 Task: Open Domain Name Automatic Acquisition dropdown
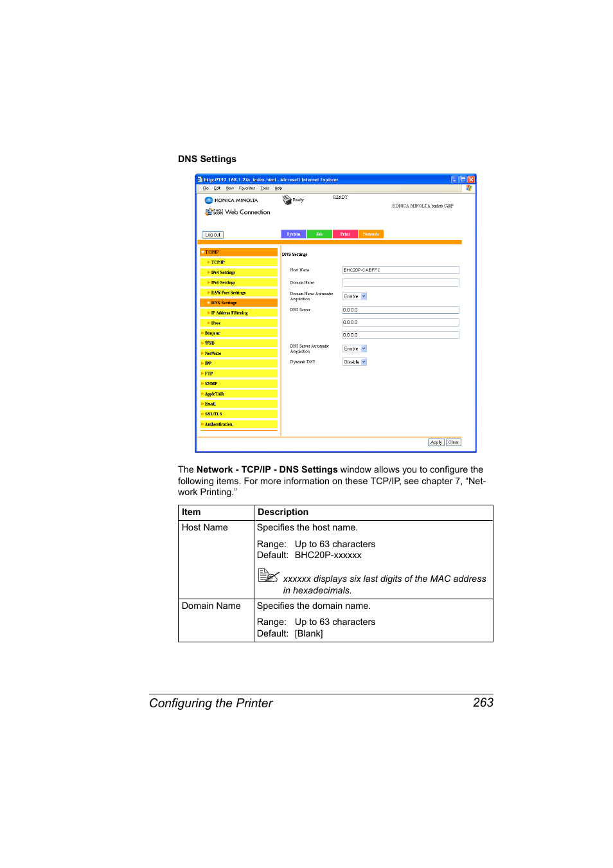tap(355, 296)
